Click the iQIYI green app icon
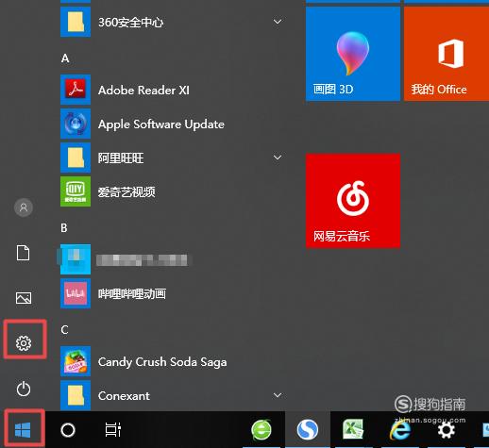 tap(76, 191)
